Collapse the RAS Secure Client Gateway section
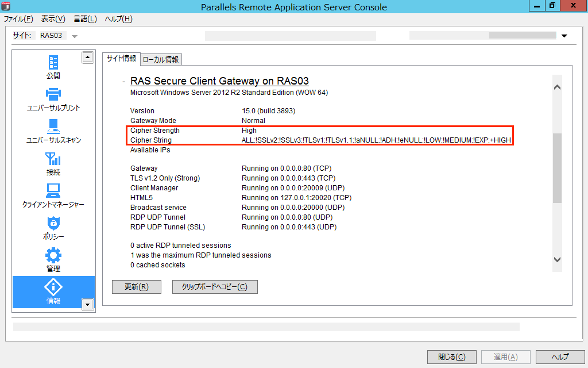The width and height of the screenshot is (588, 368). (x=123, y=82)
